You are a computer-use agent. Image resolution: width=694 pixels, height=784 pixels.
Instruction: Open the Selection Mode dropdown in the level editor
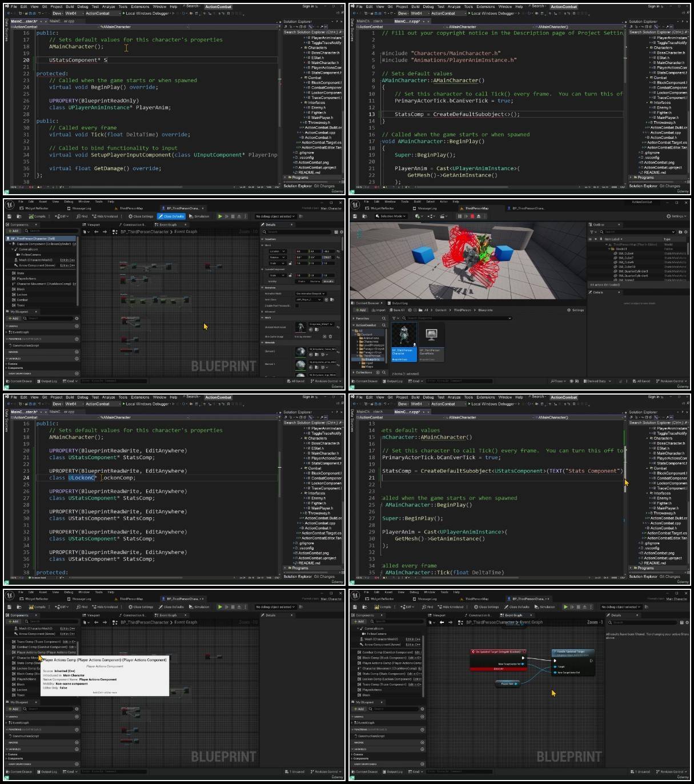[392, 216]
